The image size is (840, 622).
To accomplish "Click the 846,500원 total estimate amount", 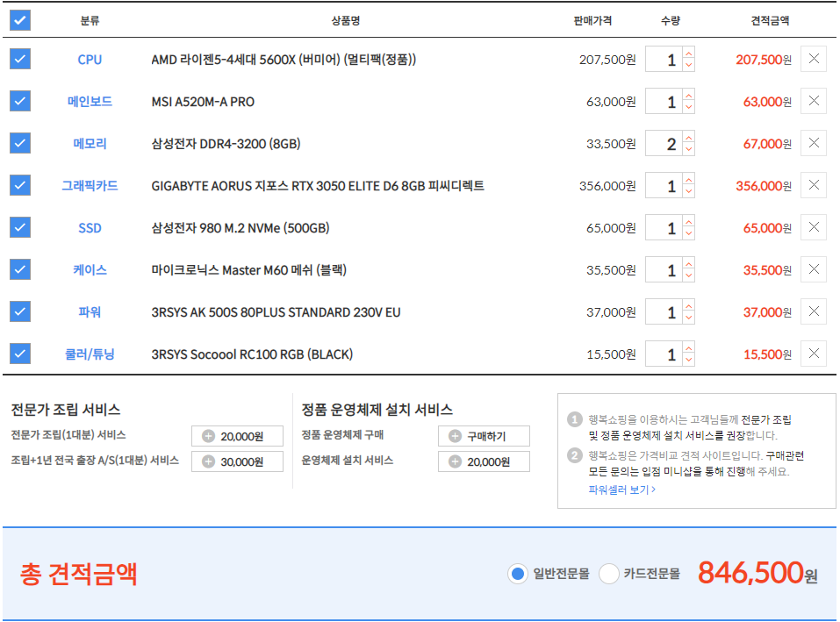I will point(757,573).
